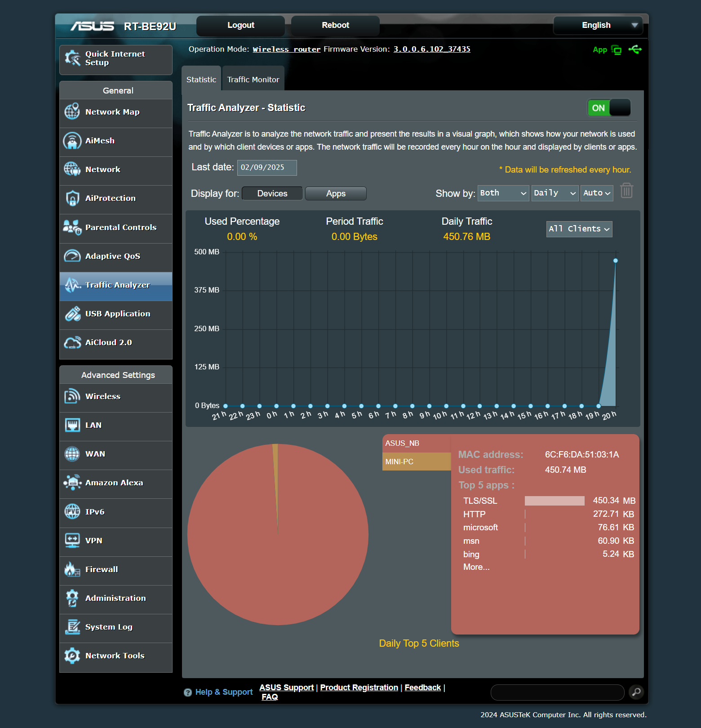Open the System Log icon
Image resolution: width=701 pixels, height=728 pixels.
click(72, 627)
